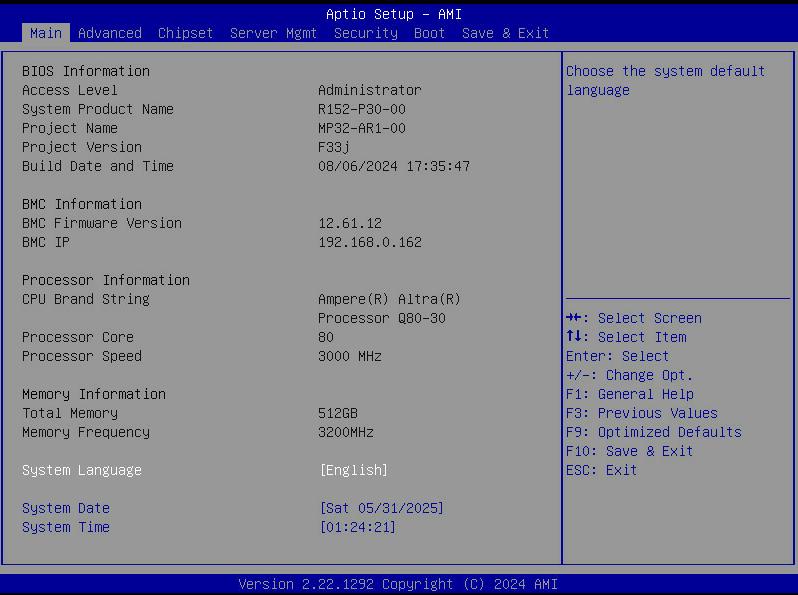
Task: Open the Boot tab
Action: tap(429, 33)
